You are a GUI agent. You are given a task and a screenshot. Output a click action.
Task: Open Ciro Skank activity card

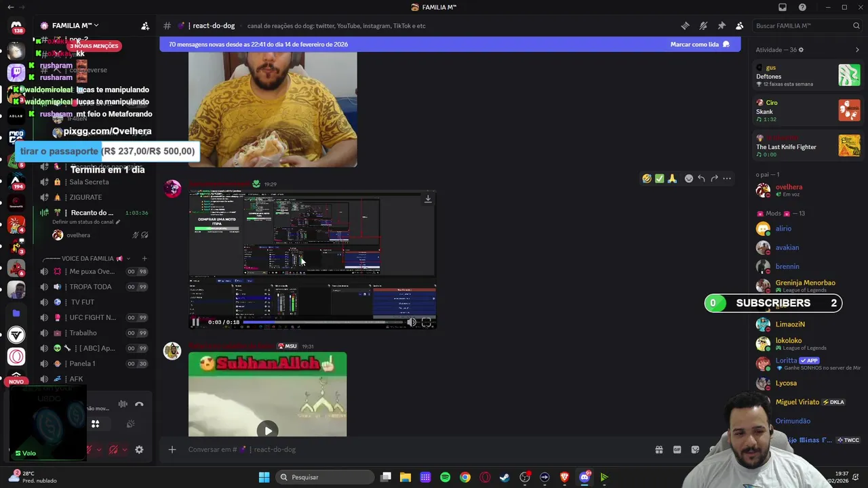click(808, 110)
